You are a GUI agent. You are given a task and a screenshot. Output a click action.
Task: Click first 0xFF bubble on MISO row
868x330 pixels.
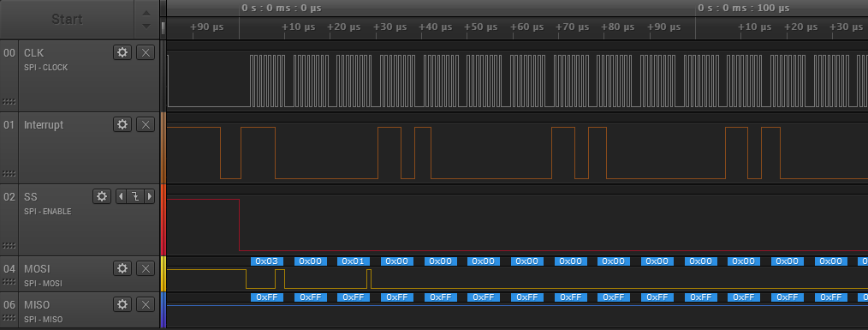point(267,297)
